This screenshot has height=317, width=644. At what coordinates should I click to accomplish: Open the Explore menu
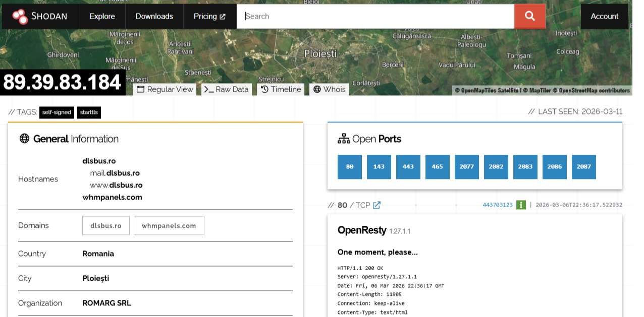pos(102,16)
